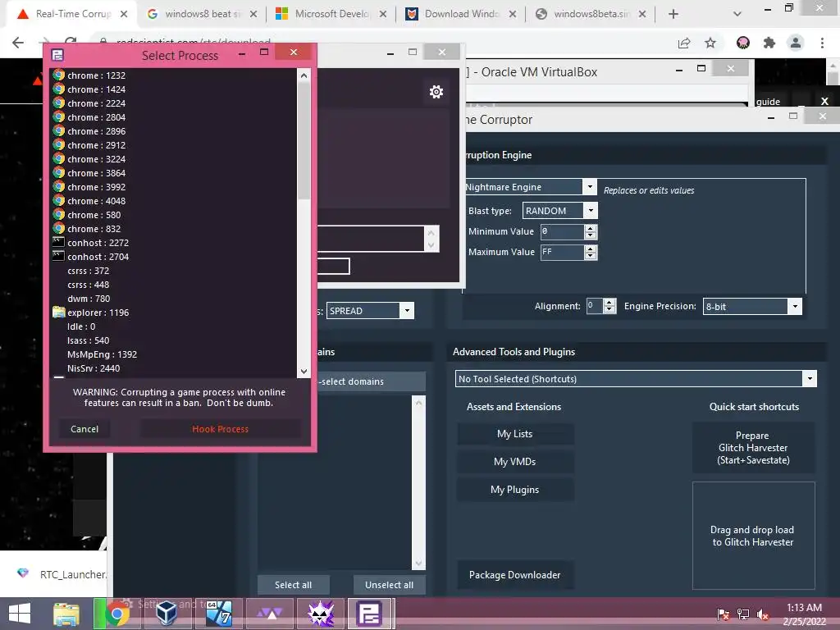Go back in Chrome
Screen dimensions: 840x630
tap(18, 43)
